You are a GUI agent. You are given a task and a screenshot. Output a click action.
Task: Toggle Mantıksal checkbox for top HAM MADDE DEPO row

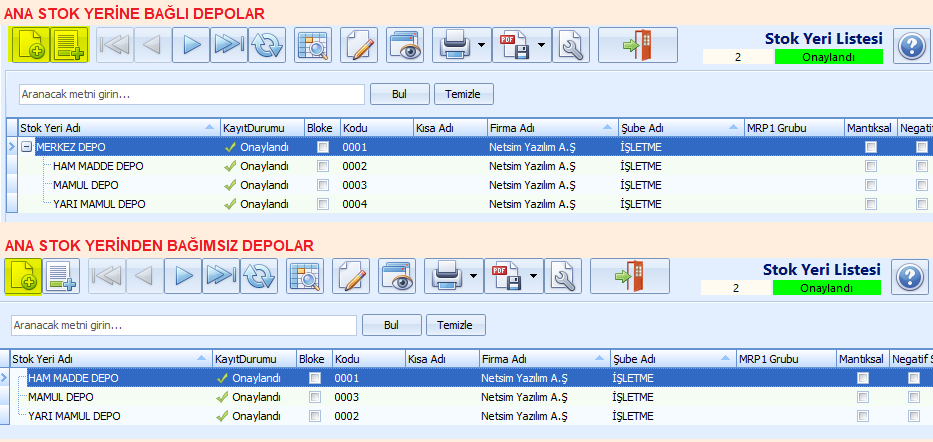coord(871,166)
